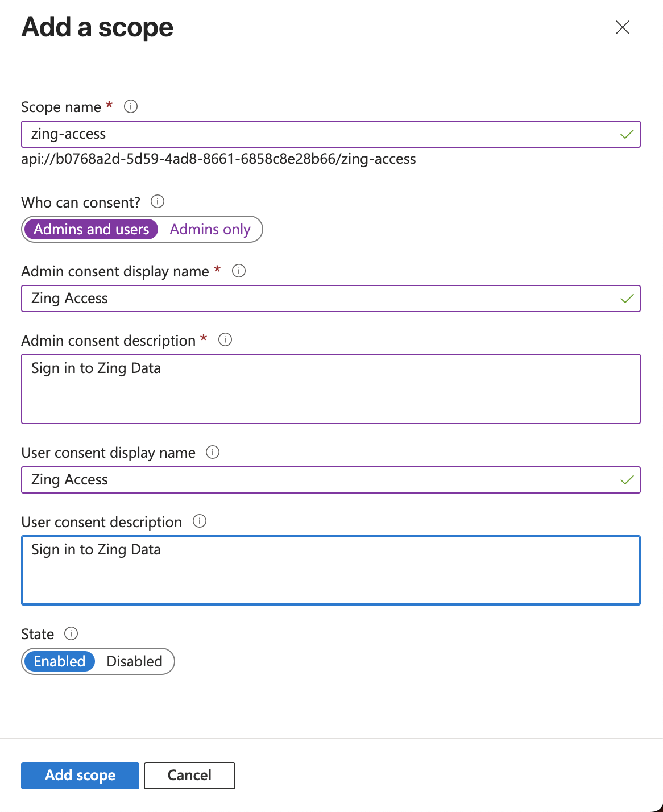Click info icon beside Who can consent

click(158, 201)
